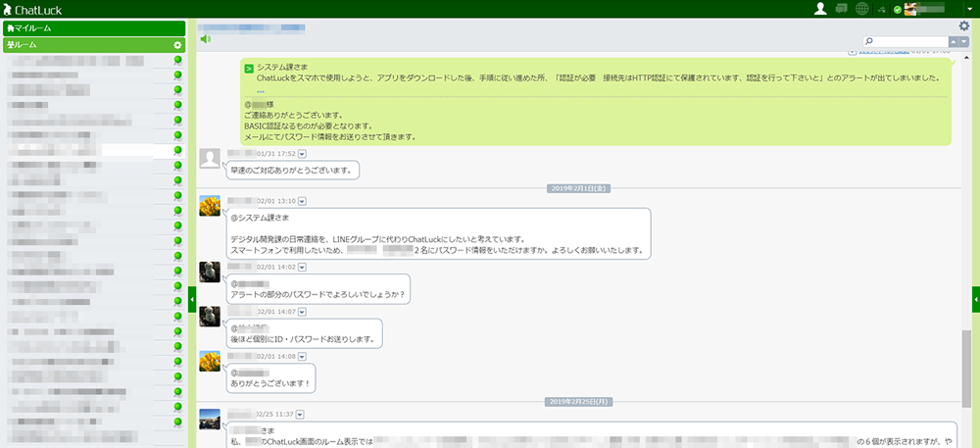
Task: Click the globe icon in top bar
Action: coord(862,9)
